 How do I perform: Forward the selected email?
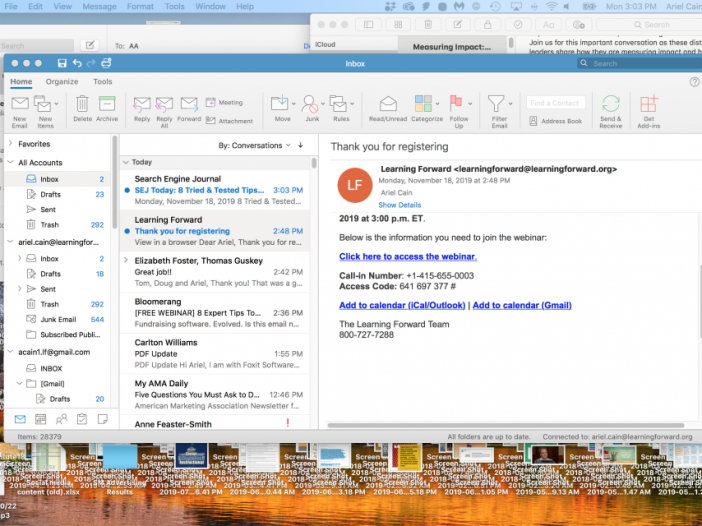tap(189, 104)
